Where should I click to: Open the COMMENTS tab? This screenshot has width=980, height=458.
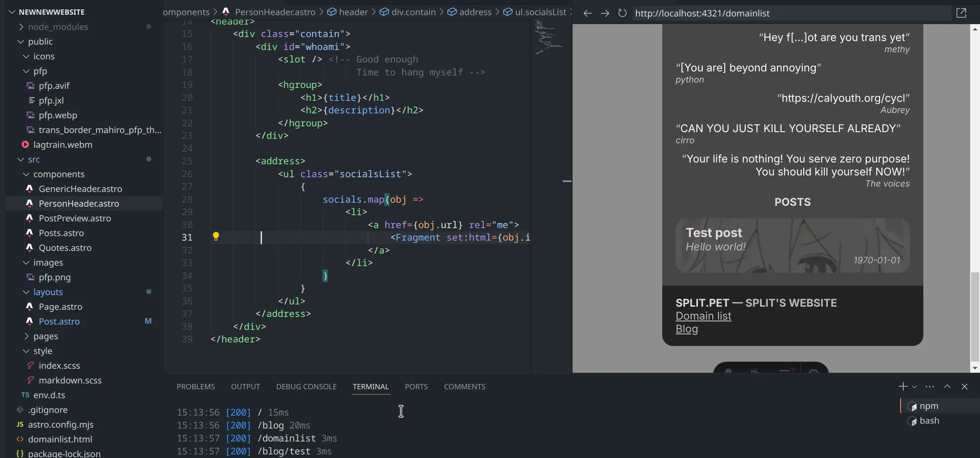click(465, 387)
